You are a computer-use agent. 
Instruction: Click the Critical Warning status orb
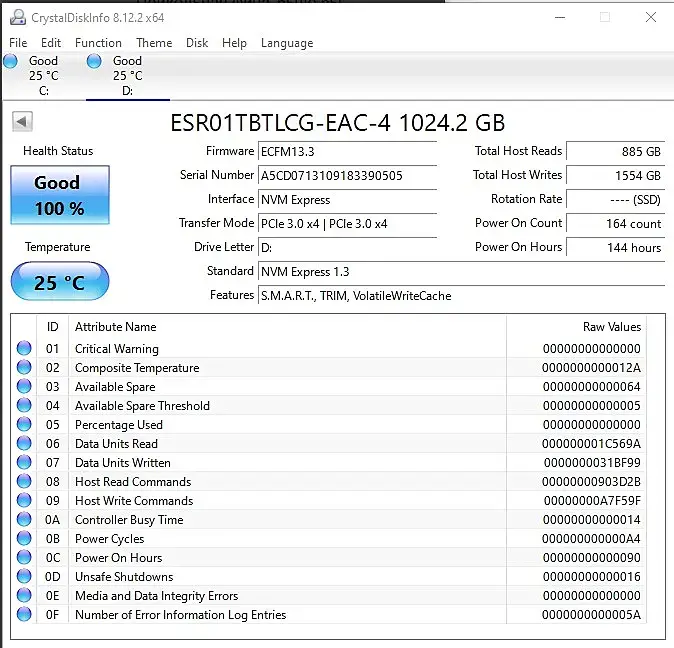pyautogui.click(x=24, y=349)
